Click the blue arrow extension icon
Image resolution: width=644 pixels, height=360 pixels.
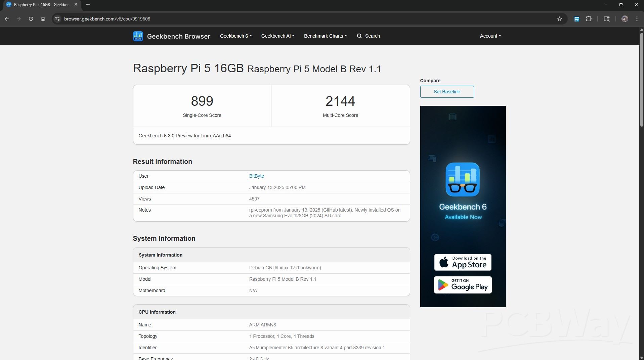tap(576, 19)
